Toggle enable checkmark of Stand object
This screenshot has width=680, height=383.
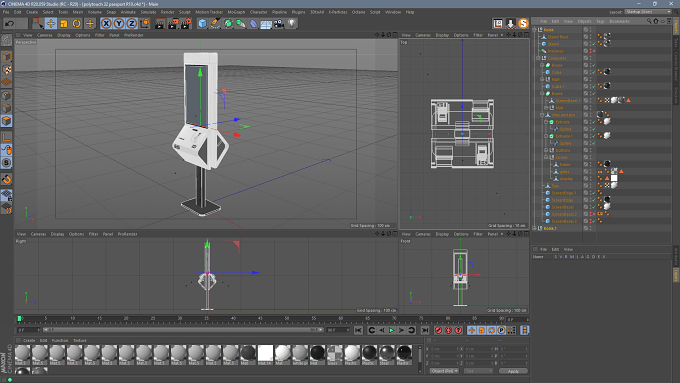pos(593,44)
